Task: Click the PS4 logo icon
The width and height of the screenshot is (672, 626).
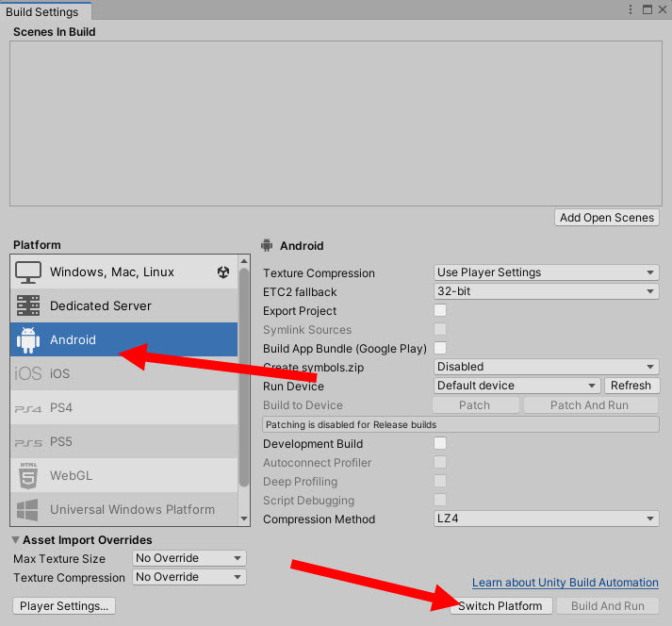Action: (x=28, y=408)
